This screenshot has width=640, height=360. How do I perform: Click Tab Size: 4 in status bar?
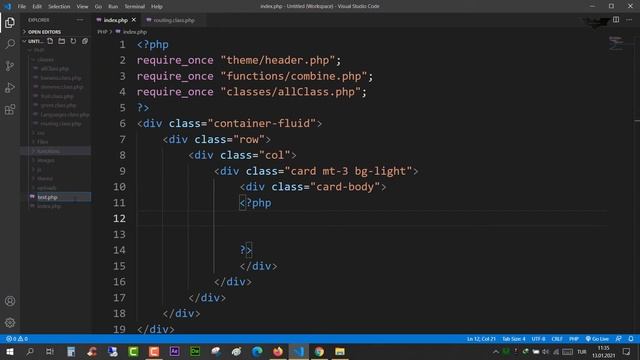(x=513, y=339)
